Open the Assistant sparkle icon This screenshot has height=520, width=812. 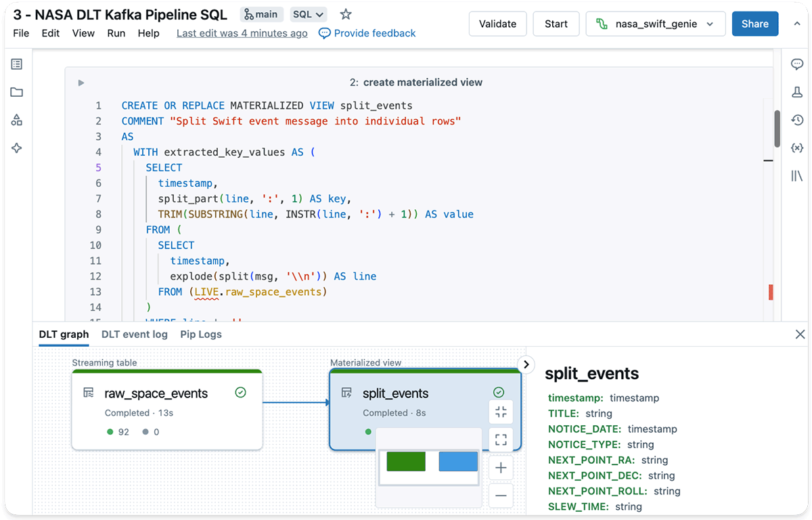click(17, 148)
